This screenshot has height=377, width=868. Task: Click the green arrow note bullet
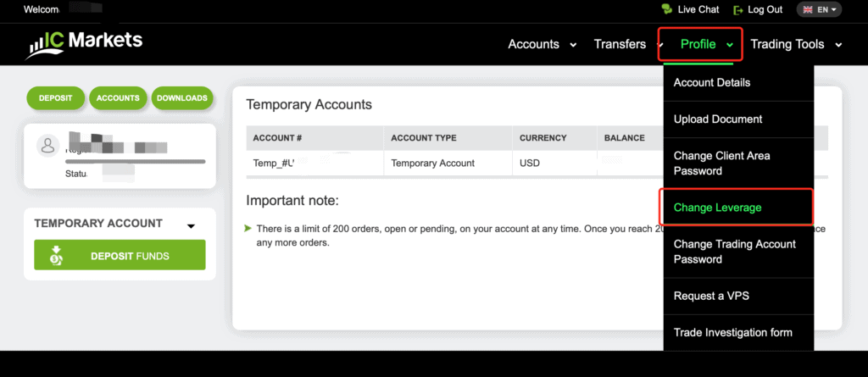(x=248, y=228)
